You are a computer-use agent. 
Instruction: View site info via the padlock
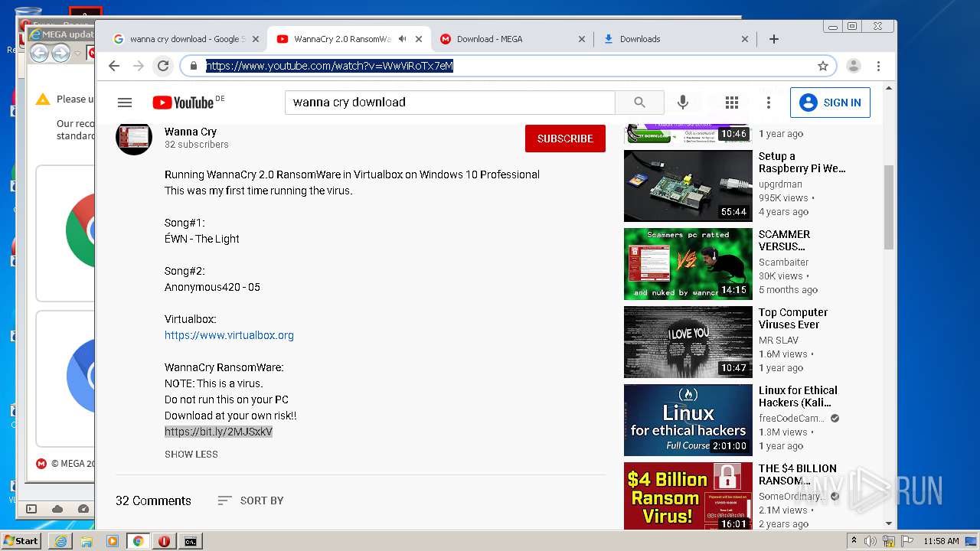point(194,66)
